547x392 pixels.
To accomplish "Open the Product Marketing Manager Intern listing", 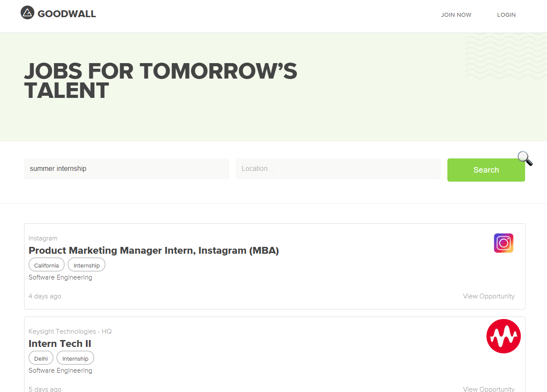I will pos(154,250).
